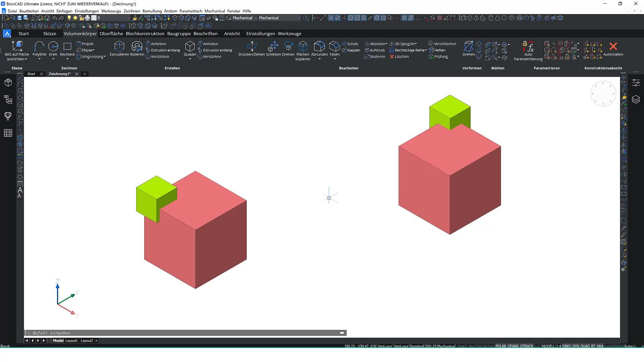Toggle QUAD in status bar
Screen dimensions: 644x362
coord(585,346)
